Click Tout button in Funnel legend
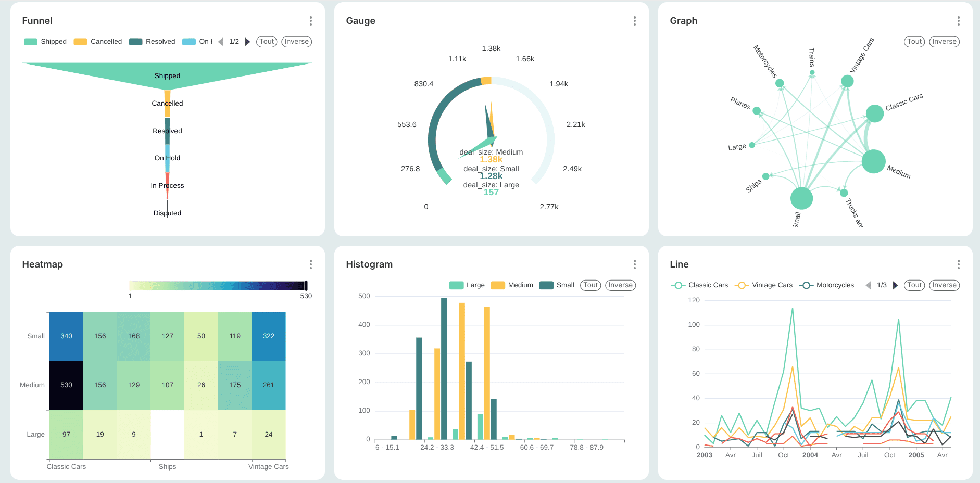 click(x=267, y=42)
